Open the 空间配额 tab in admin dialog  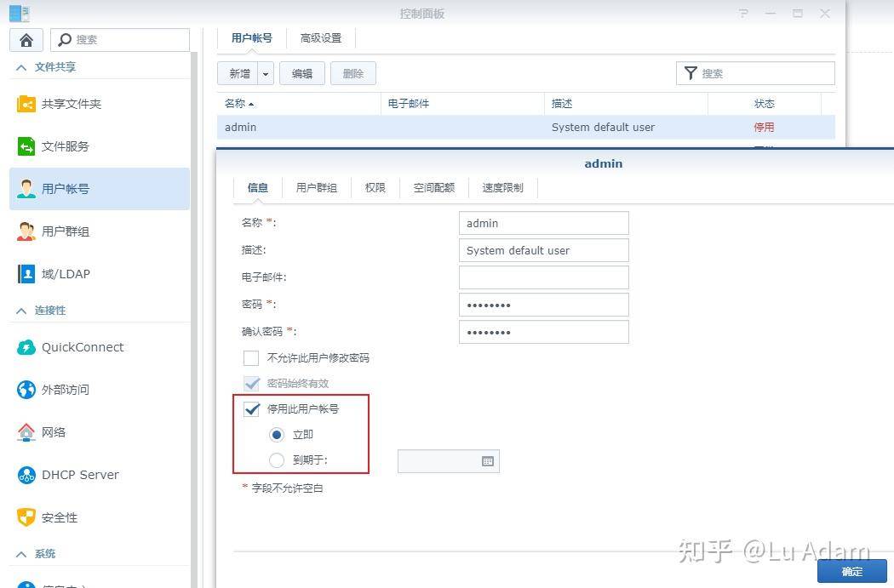point(434,187)
